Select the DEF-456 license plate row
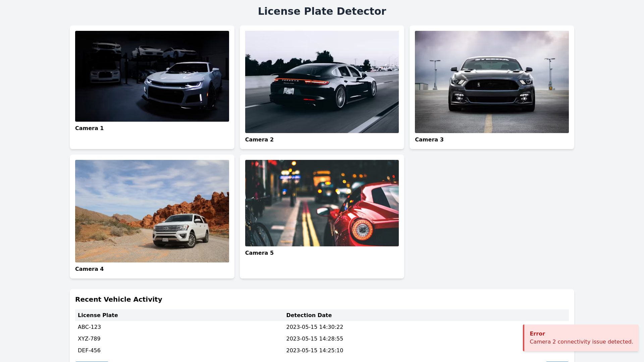644x362 pixels. [x=89, y=350]
